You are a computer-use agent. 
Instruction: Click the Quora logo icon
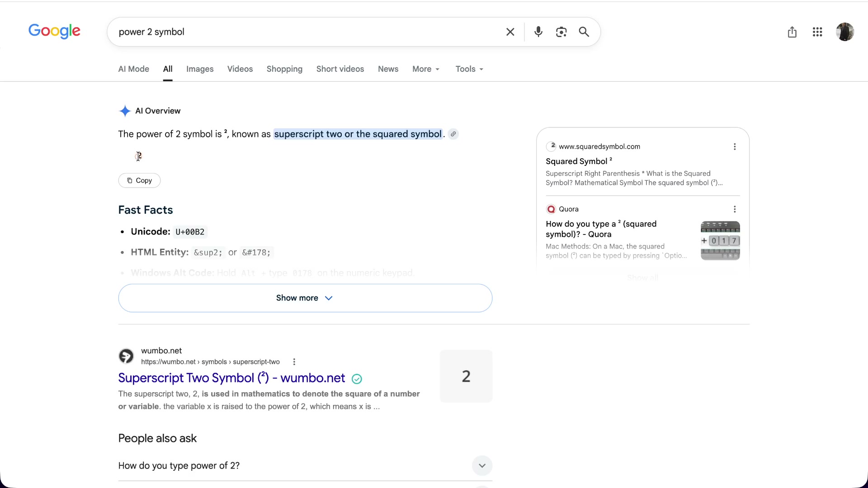pyautogui.click(x=551, y=209)
